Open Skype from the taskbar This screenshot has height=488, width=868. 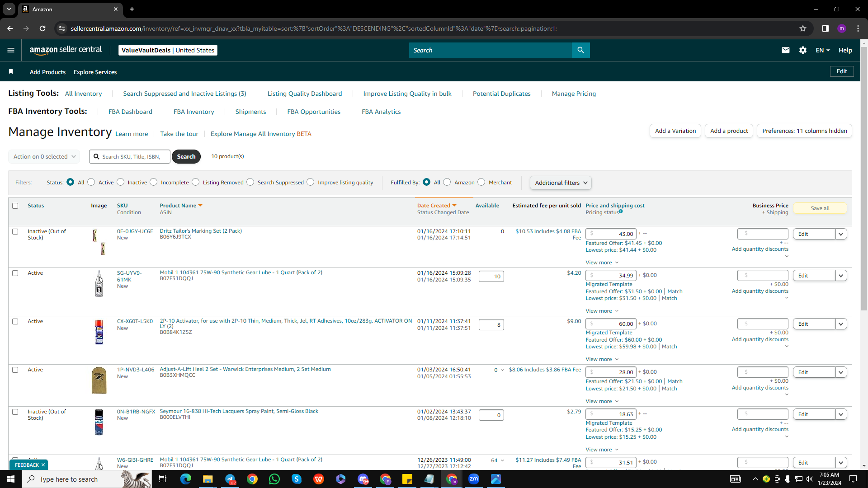297,479
